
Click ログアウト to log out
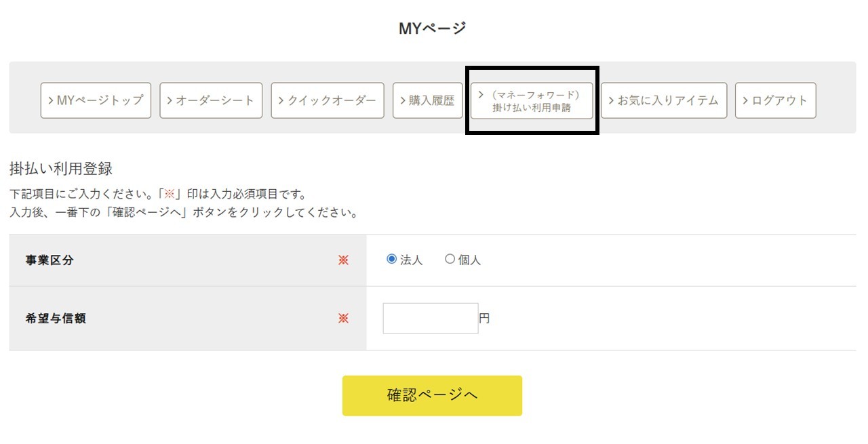pyautogui.click(x=775, y=100)
